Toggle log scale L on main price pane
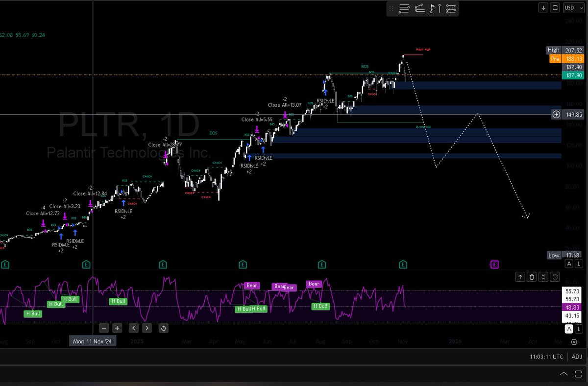This screenshot has height=386, width=588. [x=579, y=264]
